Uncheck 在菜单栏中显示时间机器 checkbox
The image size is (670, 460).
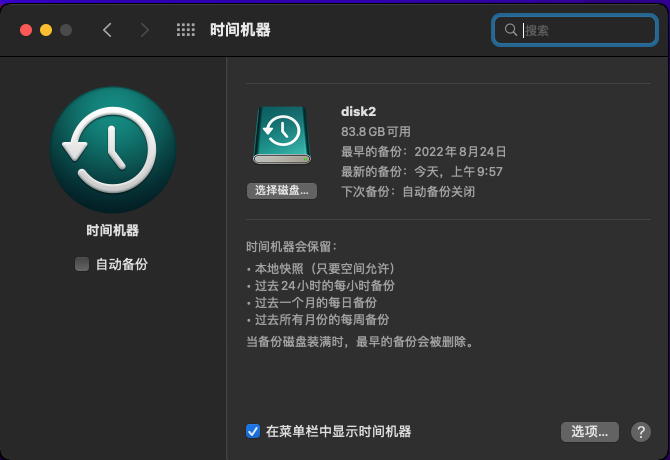click(253, 431)
